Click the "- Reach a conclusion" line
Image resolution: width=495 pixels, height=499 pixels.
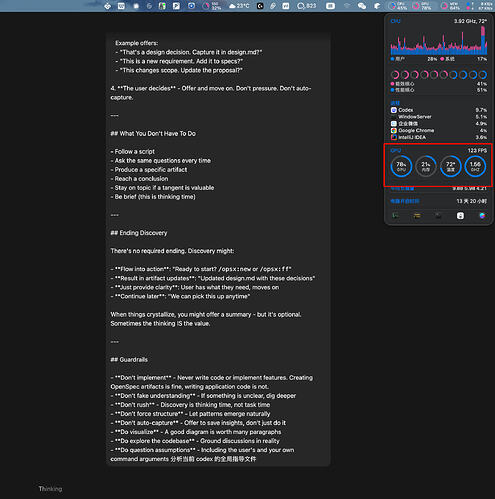(x=139, y=179)
